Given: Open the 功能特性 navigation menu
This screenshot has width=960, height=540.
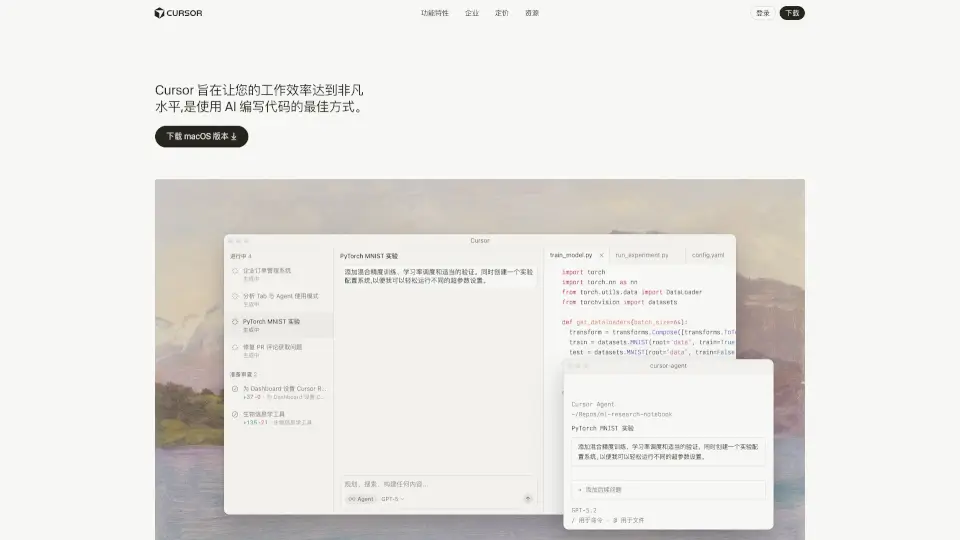Looking at the screenshot, I should pyautogui.click(x=435, y=13).
